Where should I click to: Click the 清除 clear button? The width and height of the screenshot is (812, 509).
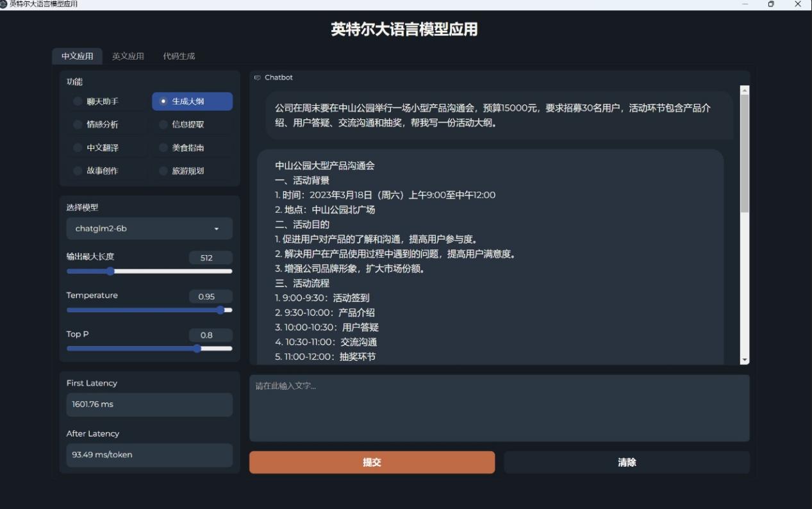626,462
